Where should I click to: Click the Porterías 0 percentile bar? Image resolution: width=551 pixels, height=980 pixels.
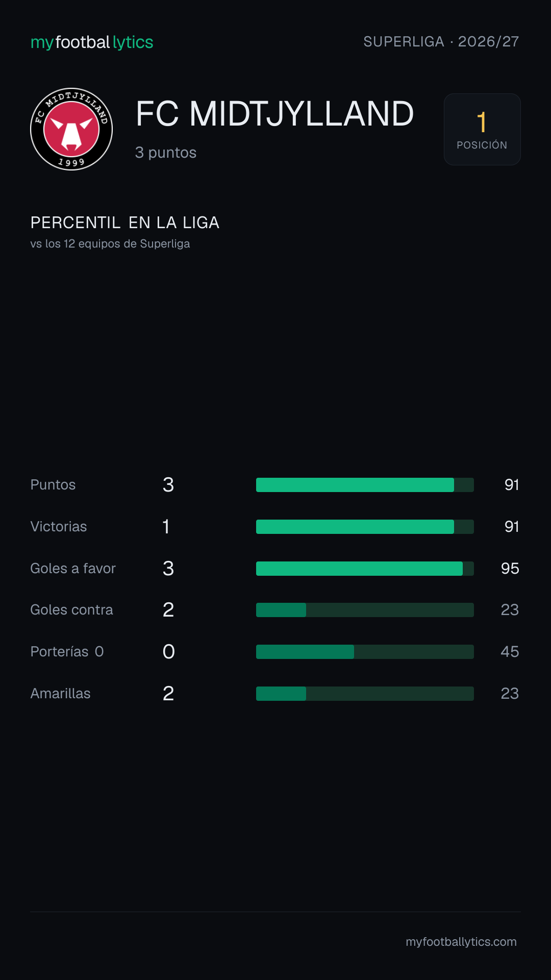click(365, 652)
